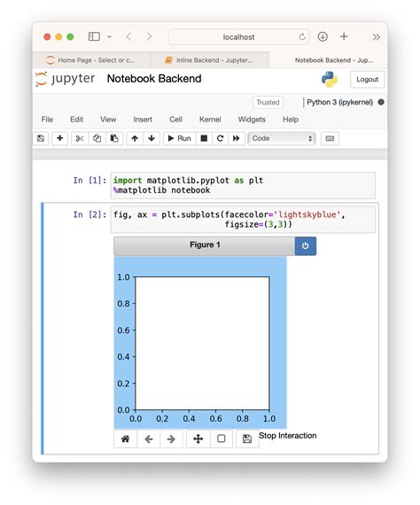Viewport: 420px width, 505px height.
Task: Click the kernel status circle indicator
Action: point(381,102)
